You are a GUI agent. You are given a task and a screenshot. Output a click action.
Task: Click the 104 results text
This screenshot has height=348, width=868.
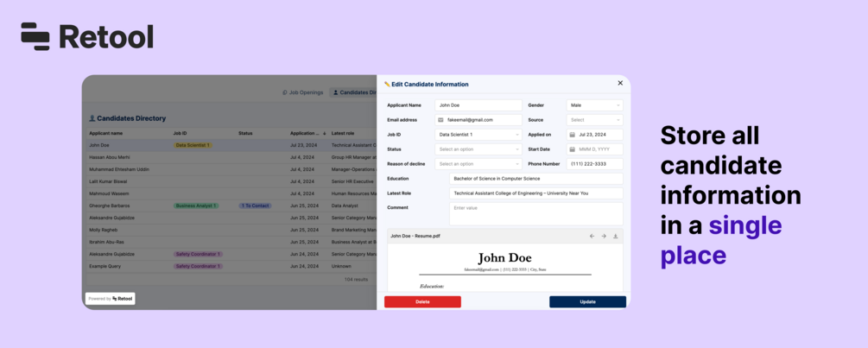tap(355, 280)
